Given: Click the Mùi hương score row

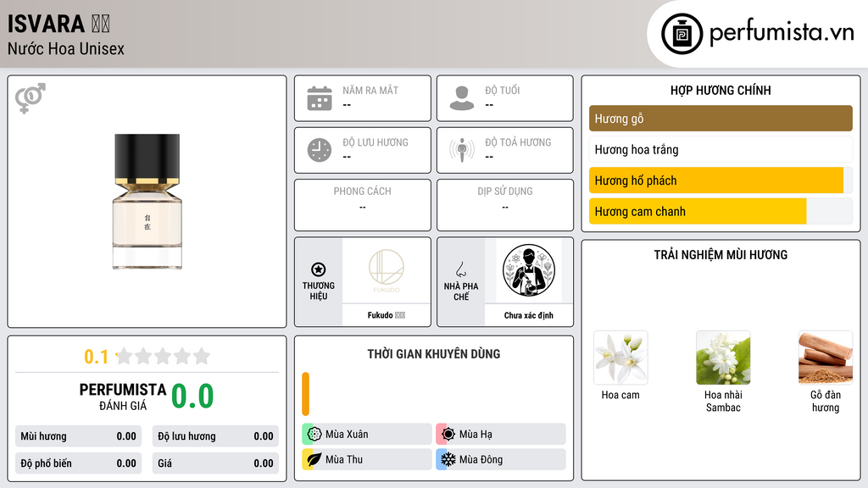Looking at the screenshot, I should coord(79,436).
